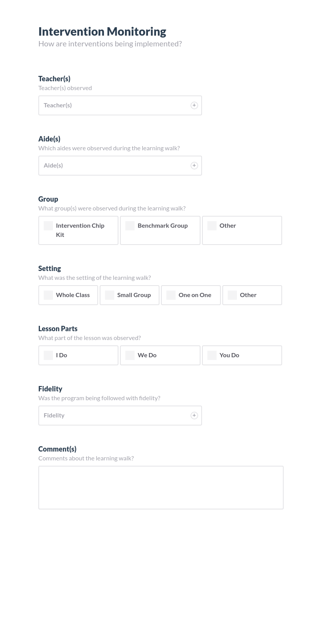The image size is (322, 644).
Task: Select the Small Group checkbox
Action: (x=110, y=295)
